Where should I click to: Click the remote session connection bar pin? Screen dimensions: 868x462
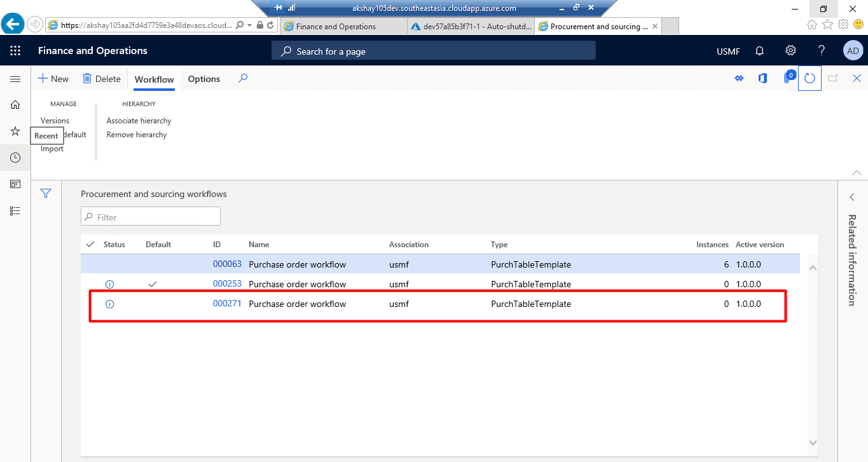tap(279, 8)
